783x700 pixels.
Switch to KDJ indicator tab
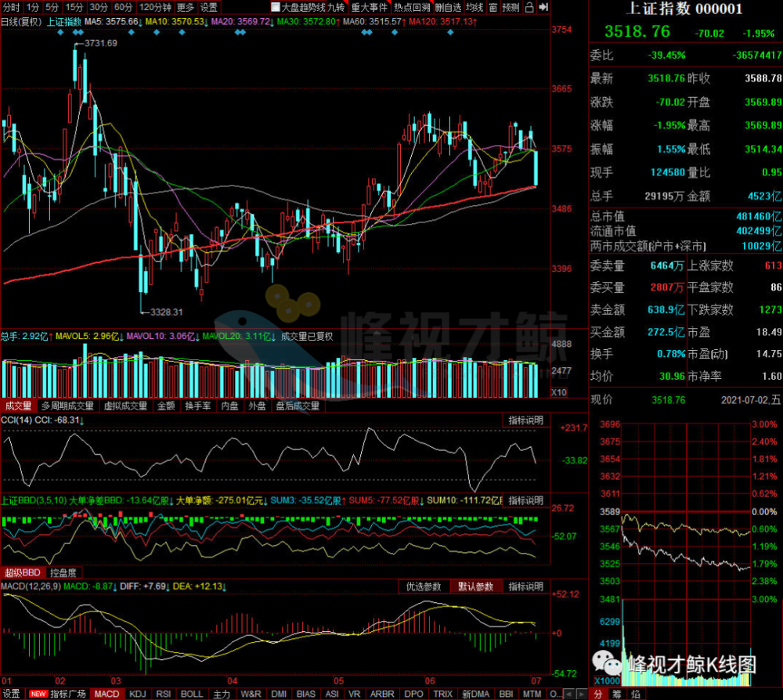137,694
